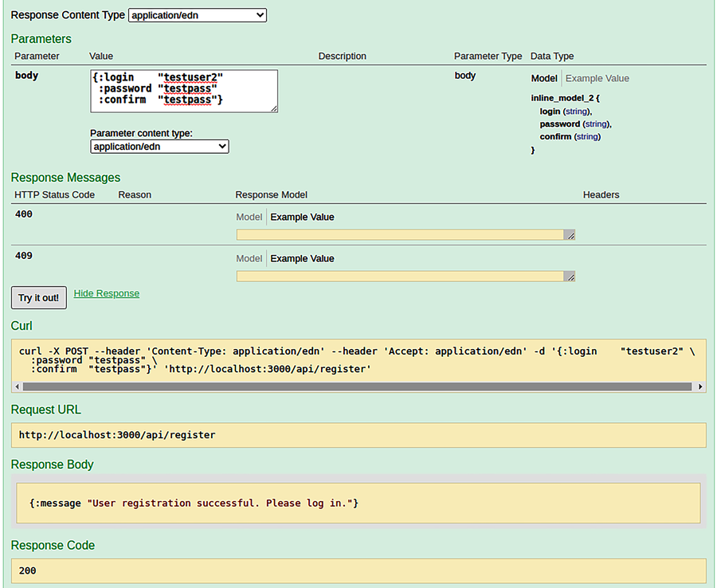Click the Hide Response link

(107, 293)
